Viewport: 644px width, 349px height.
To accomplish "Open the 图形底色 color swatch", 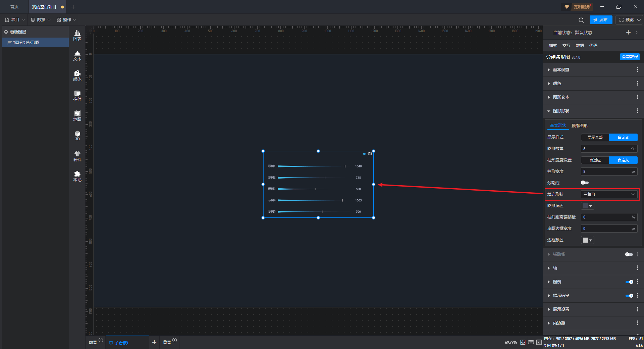I will pos(588,206).
